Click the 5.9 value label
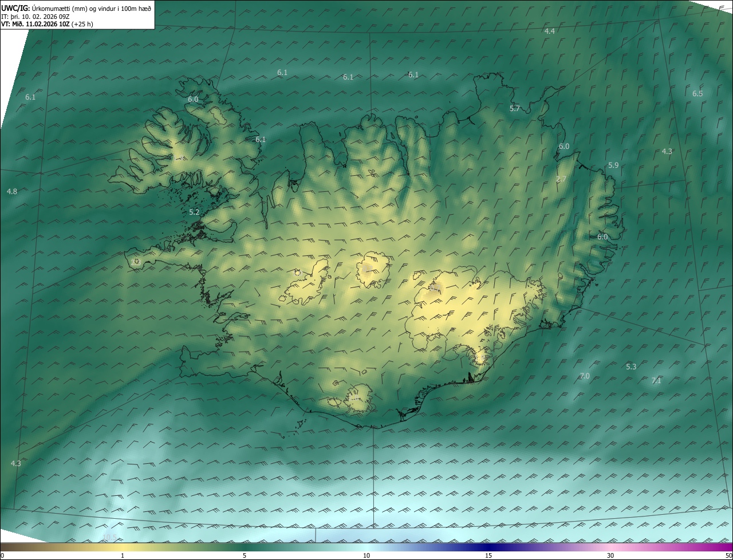Image resolution: width=733 pixels, height=560 pixels. [x=613, y=165]
